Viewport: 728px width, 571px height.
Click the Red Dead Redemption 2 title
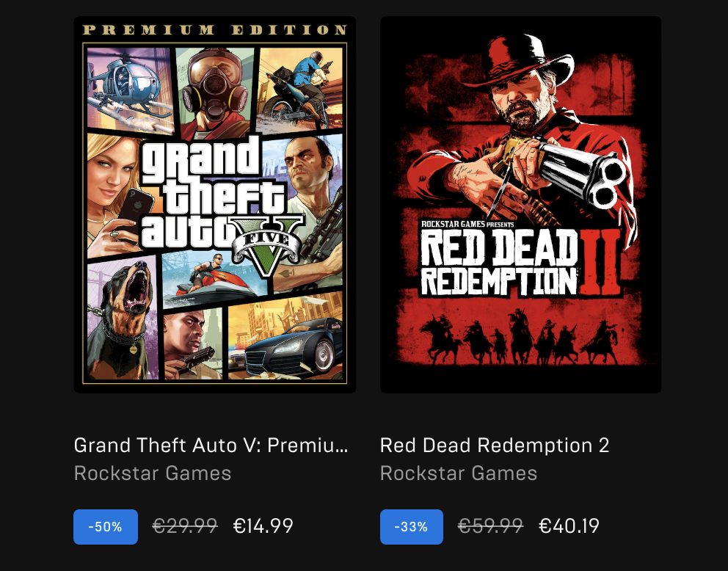click(x=495, y=445)
